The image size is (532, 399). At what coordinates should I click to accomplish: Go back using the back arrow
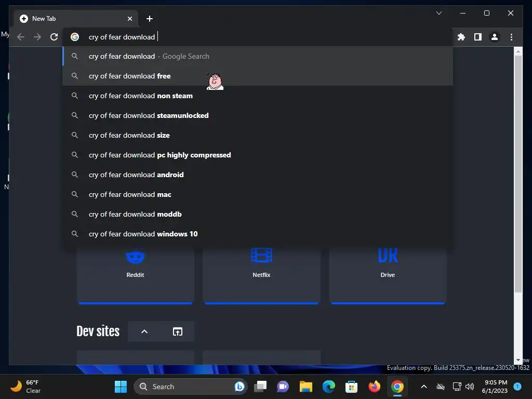point(21,37)
